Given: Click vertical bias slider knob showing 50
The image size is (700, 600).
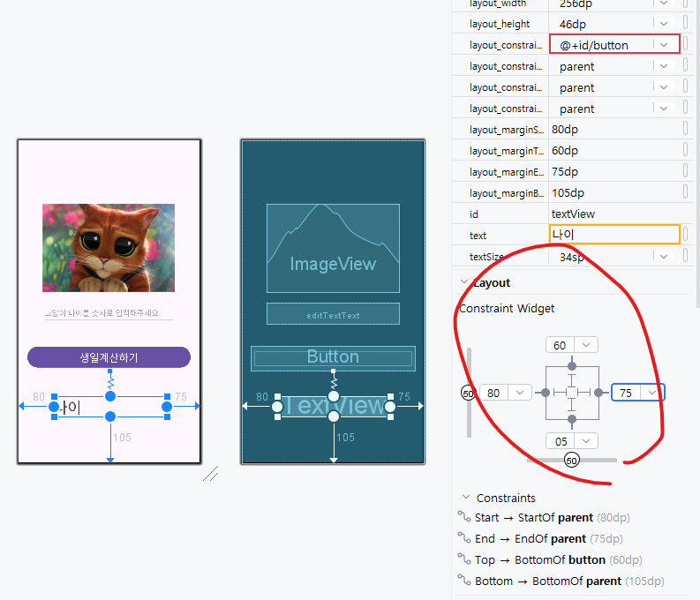Looking at the screenshot, I should [x=468, y=393].
